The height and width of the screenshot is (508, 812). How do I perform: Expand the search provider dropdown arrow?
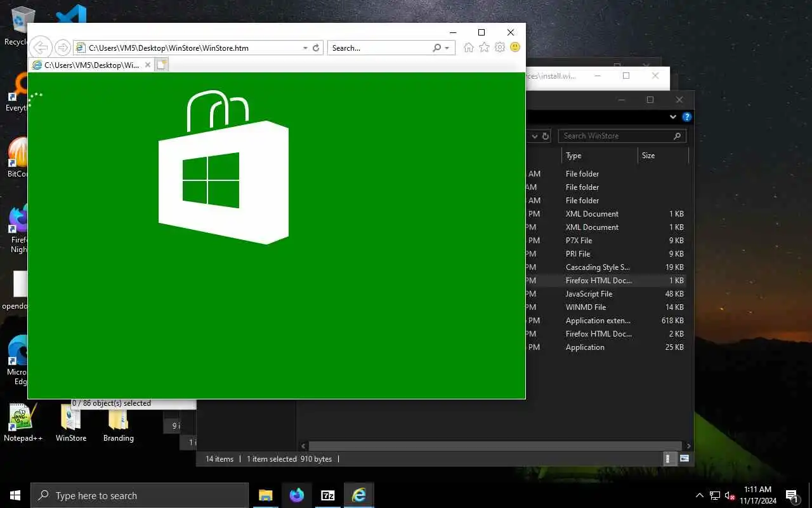coord(447,48)
